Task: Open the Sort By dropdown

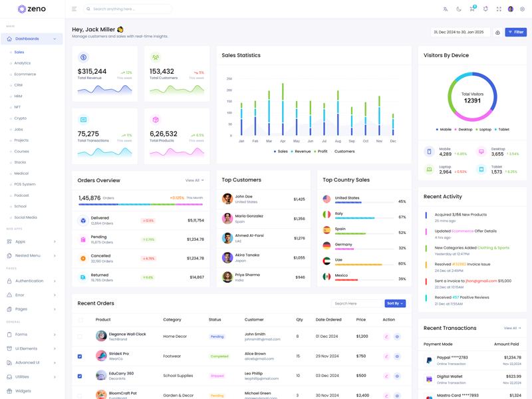Action: pyautogui.click(x=395, y=303)
